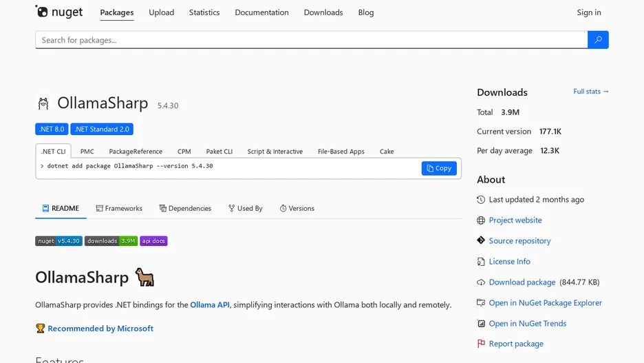Copy the dotnet add package command
Image resolution: width=644 pixels, height=363 pixels.
tap(439, 168)
